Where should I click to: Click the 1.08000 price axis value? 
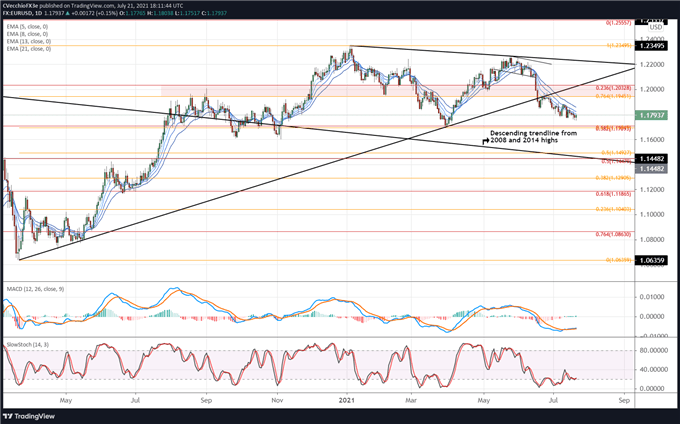click(x=651, y=239)
